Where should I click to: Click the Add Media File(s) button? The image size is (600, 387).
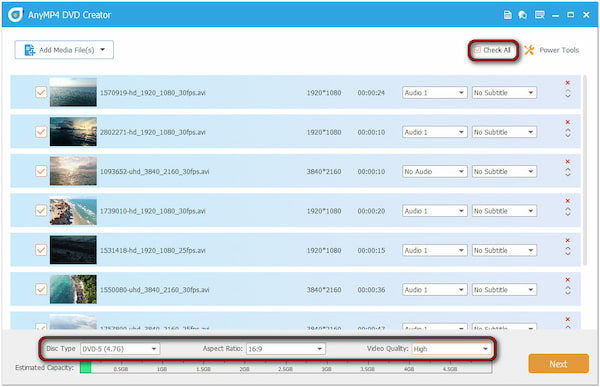(59, 50)
